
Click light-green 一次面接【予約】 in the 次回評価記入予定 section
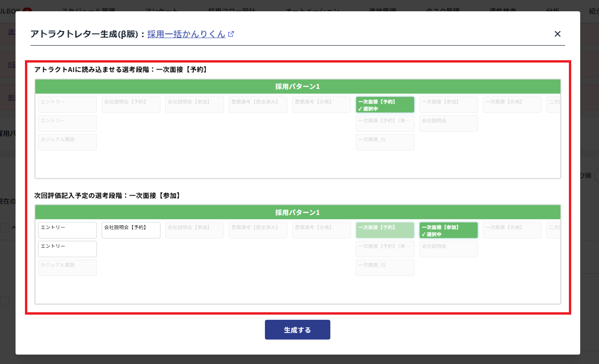coord(385,230)
